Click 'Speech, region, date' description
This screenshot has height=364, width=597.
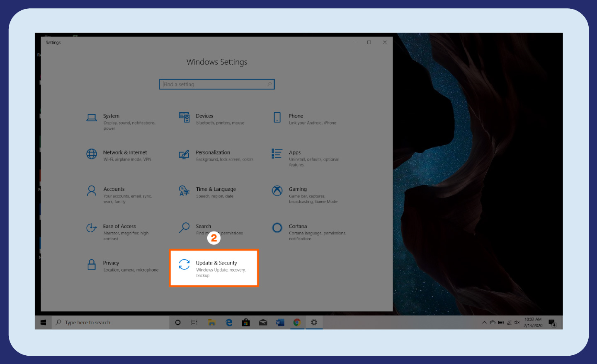[x=215, y=196]
